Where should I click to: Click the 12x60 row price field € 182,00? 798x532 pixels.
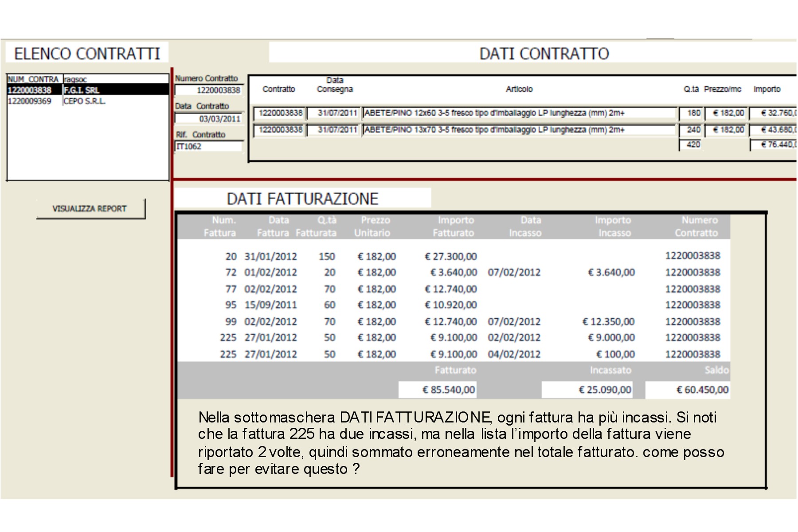[726, 113]
